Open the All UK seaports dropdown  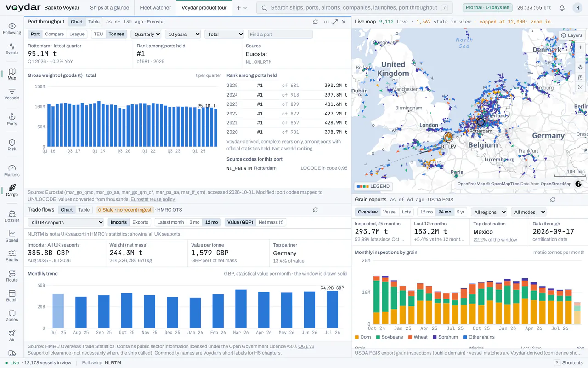(x=66, y=222)
